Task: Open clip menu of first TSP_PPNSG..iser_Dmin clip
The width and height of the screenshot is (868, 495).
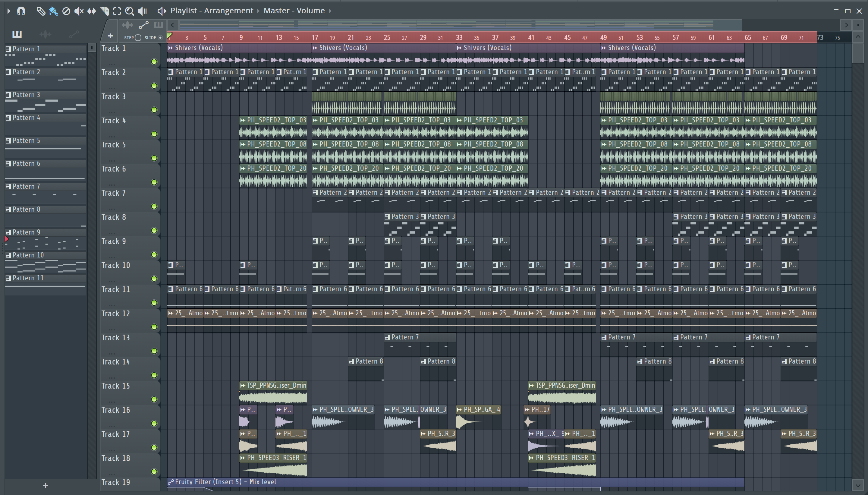Action: (x=243, y=386)
